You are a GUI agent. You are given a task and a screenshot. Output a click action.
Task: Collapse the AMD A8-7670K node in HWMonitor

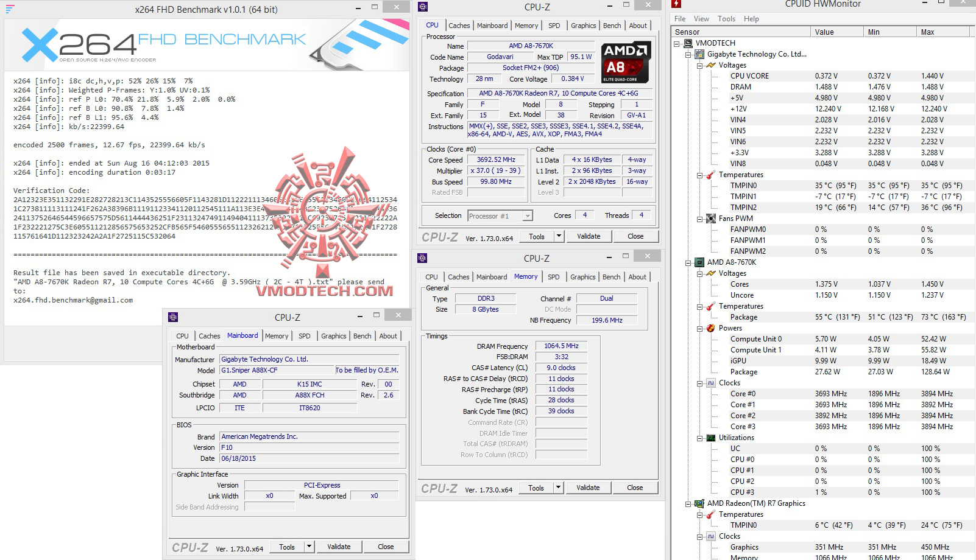[688, 262]
